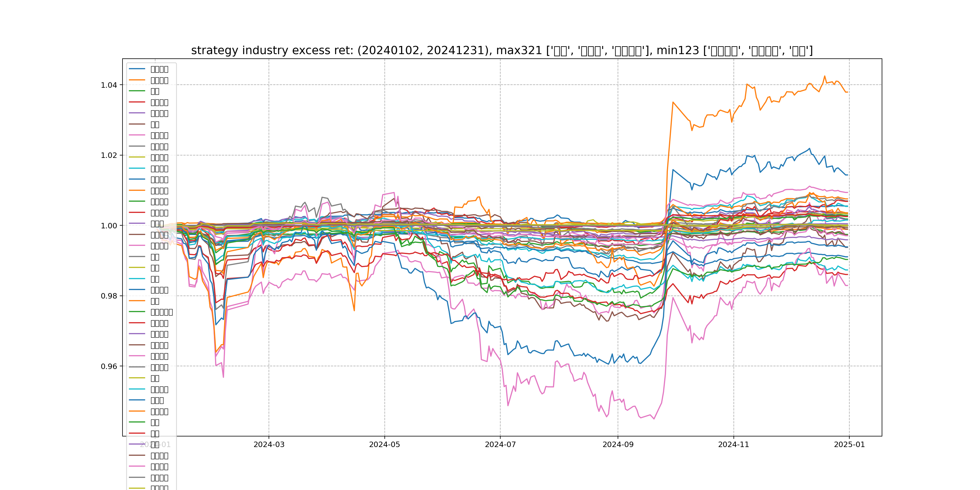Select the 1.02 y-axis tick label
This screenshot has height=490, width=980.
109,155
